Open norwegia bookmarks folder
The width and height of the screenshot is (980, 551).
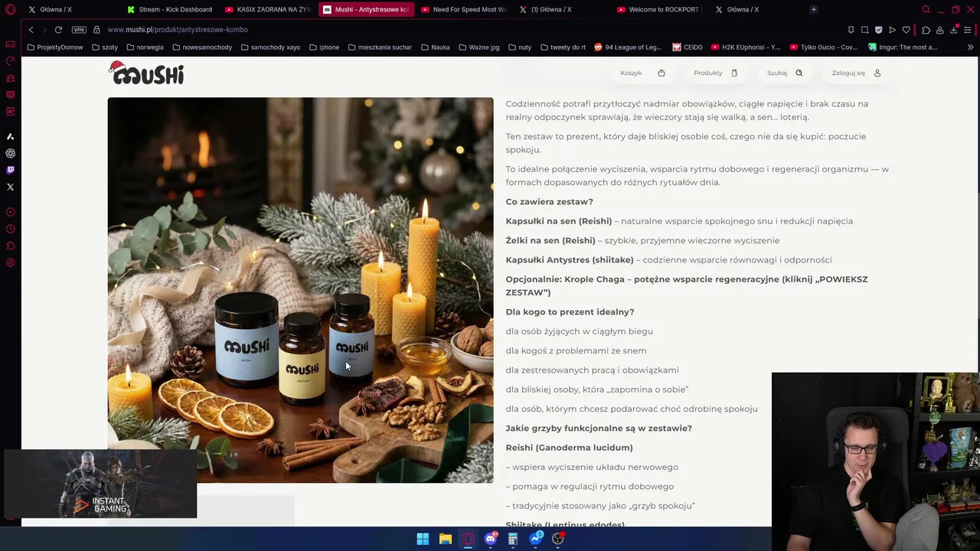(145, 47)
